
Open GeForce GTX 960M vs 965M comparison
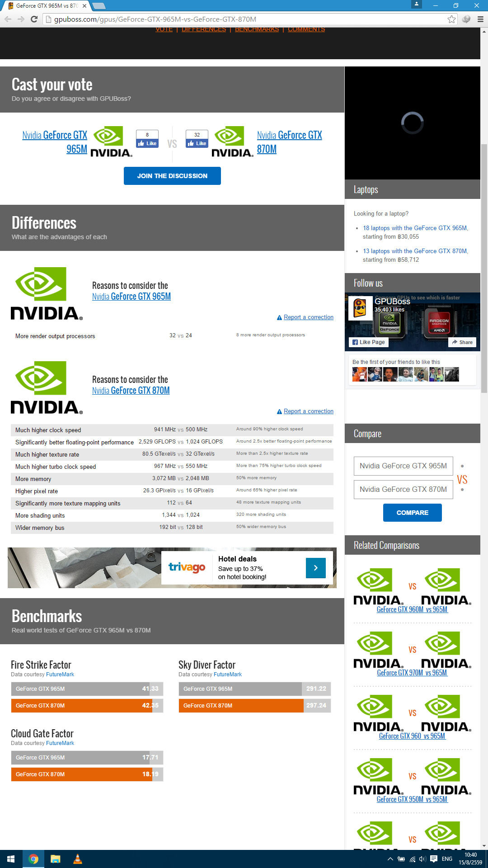click(x=412, y=609)
